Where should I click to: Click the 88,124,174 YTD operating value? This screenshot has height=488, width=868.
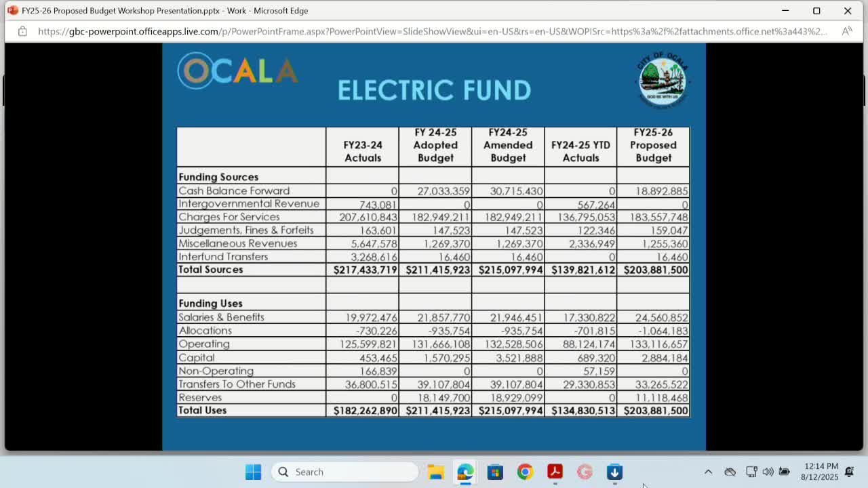tap(589, 344)
